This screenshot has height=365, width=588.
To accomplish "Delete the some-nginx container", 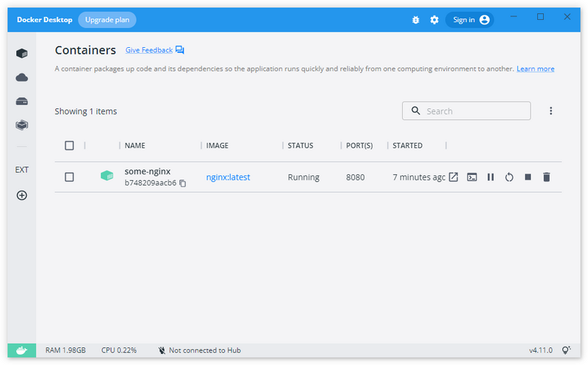I will pos(546,177).
